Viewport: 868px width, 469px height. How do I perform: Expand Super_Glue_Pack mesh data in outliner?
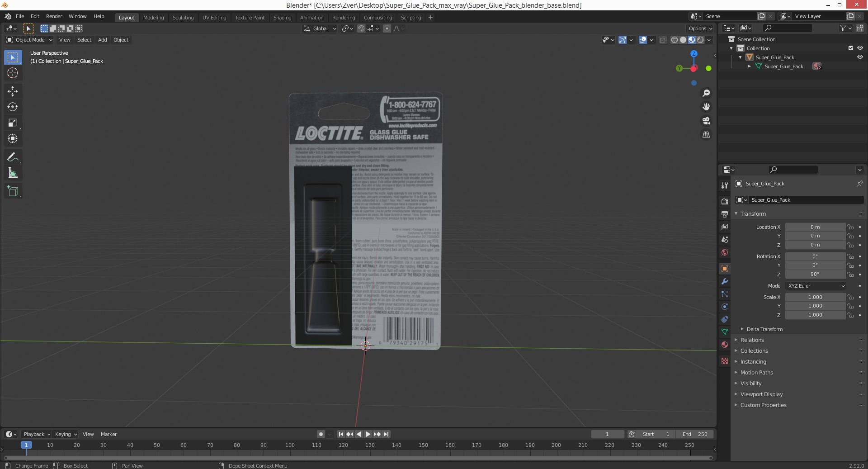click(750, 66)
